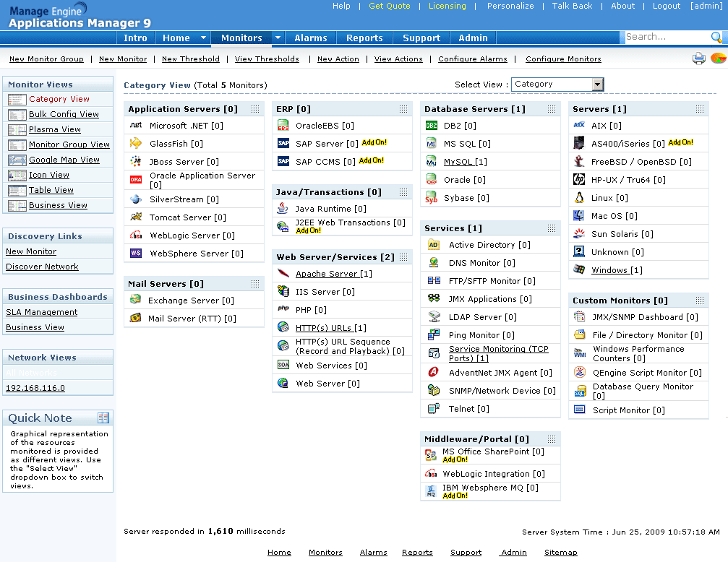Click the colorful pie chart icon beside printer
Image resolution: width=728 pixels, height=562 pixels.
[719, 59]
